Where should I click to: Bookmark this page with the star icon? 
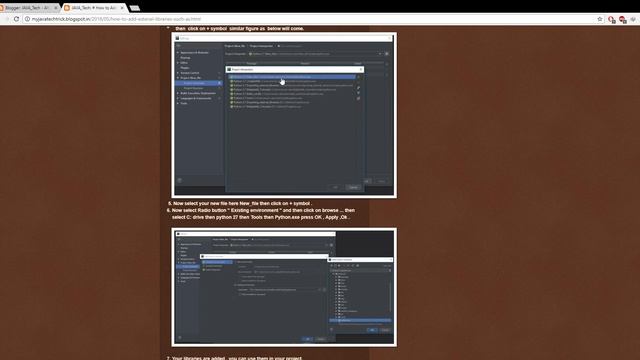(600, 19)
